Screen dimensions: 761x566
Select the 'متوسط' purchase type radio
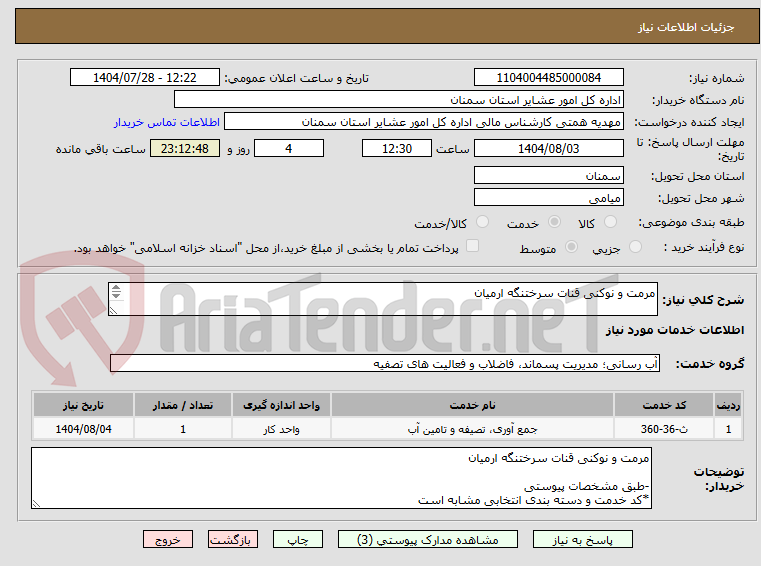572,247
